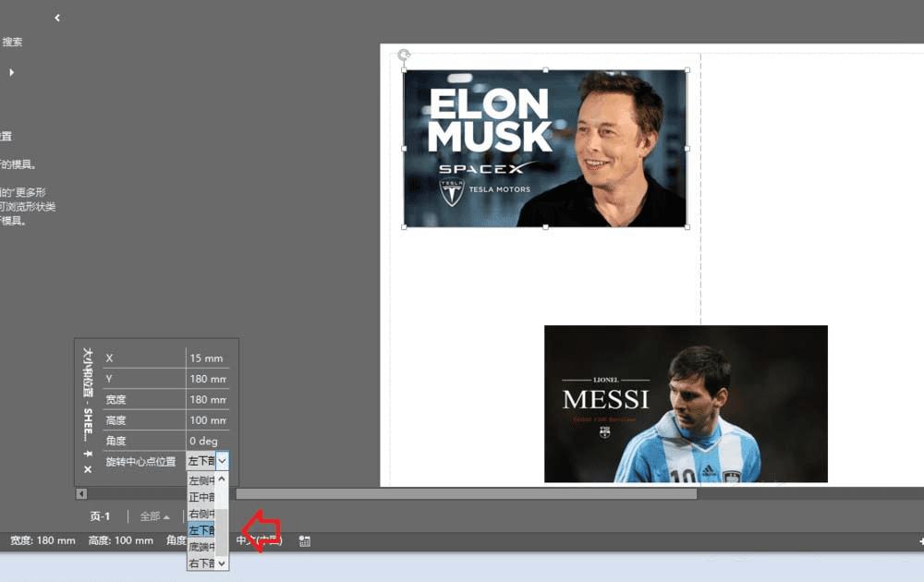Collapse the Shapes pane with the left chevron
The width and height of the screenshot is (924, 582).
[57, 18]
